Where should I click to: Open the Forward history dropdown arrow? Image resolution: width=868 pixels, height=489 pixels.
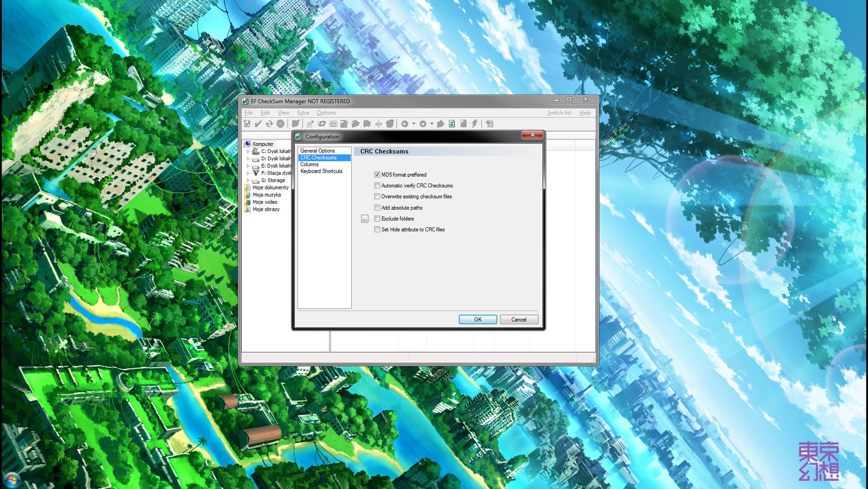pyautogui.click(x=432, y=124)
